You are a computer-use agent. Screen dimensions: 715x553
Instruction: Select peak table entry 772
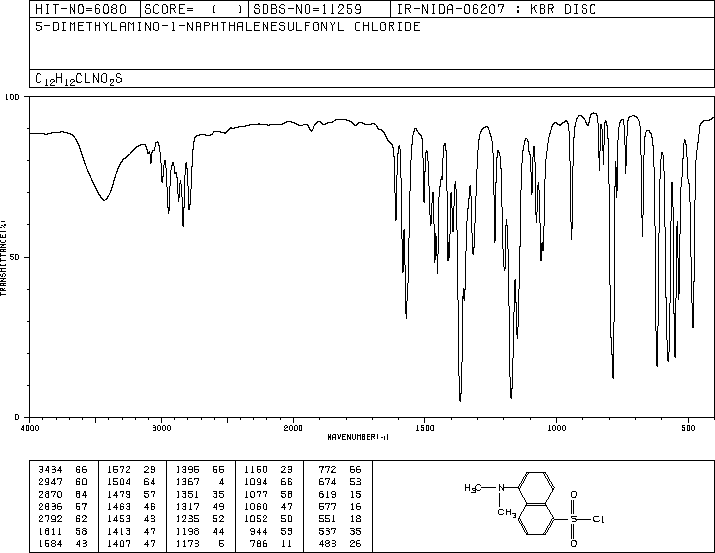tap(327, 470)
